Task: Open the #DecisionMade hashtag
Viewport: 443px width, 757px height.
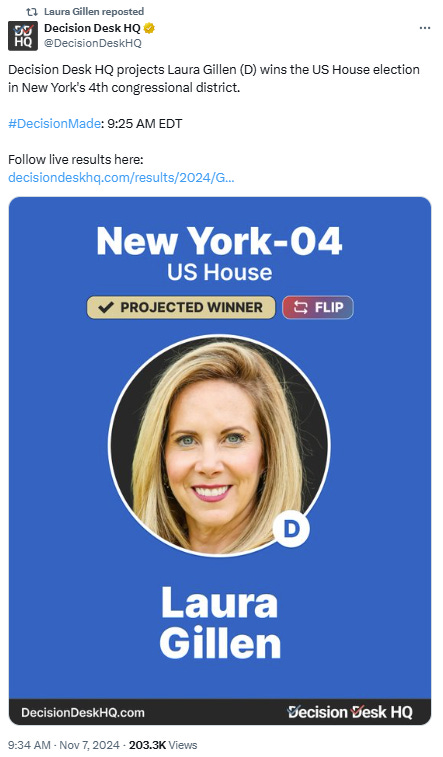Action: 55,124
